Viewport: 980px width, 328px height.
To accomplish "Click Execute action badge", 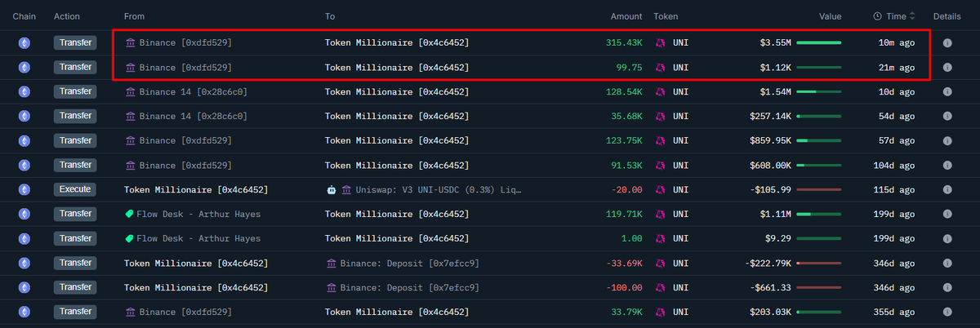I will [x=75, y=189].
